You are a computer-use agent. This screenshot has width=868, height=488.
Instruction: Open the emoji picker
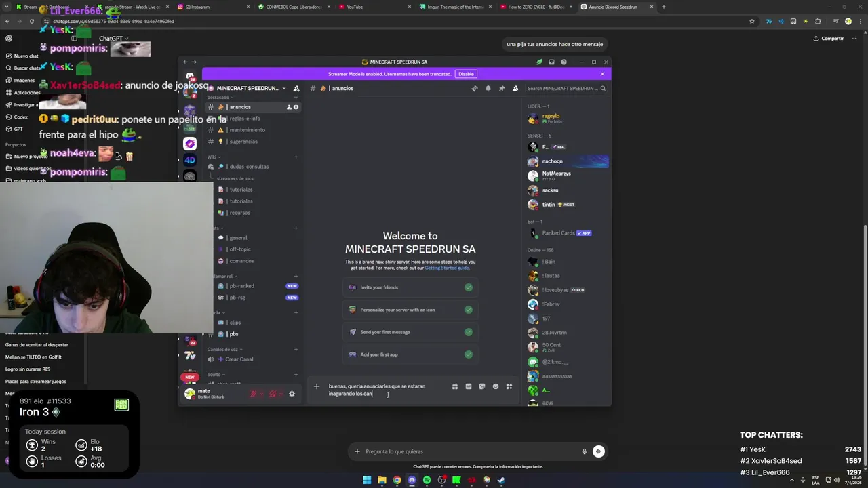495,386
